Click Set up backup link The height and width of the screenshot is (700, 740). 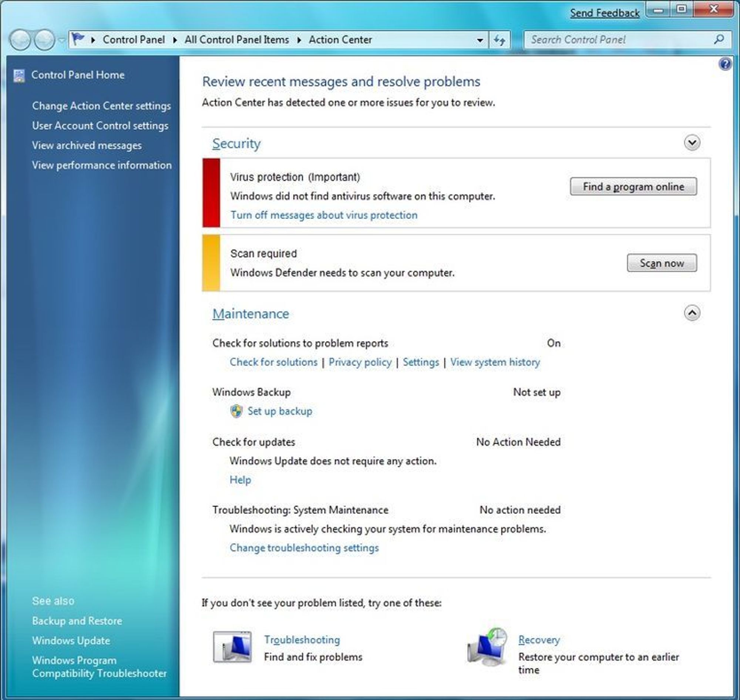pyautogui.click(x=280, y=411)
